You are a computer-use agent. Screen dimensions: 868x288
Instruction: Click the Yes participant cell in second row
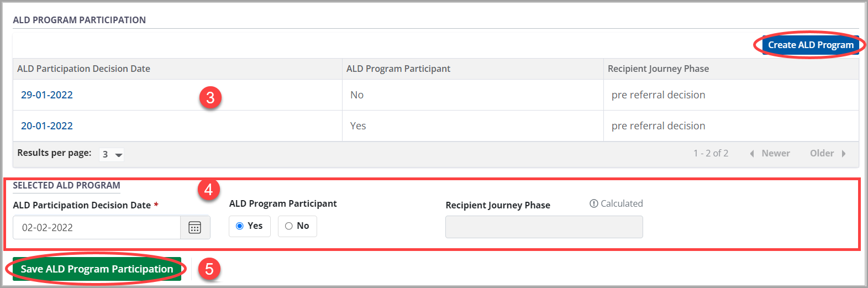click(x=358, y=126)
